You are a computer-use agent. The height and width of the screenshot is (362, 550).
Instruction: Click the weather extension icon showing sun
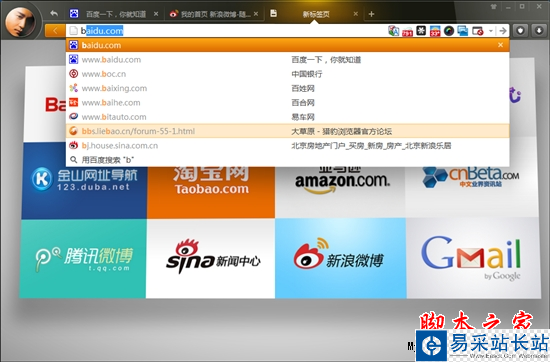tap(435, 31)
